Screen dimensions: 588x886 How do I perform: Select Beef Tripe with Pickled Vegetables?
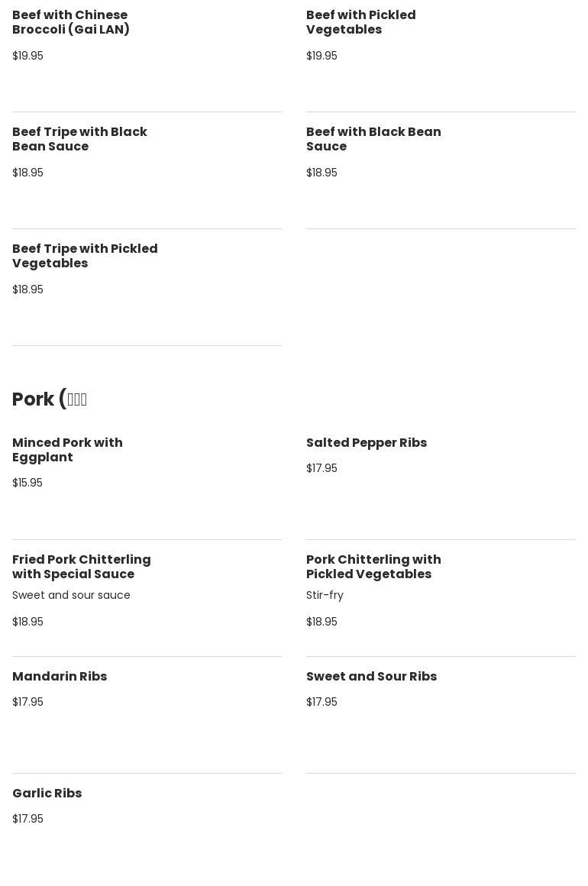85,256
